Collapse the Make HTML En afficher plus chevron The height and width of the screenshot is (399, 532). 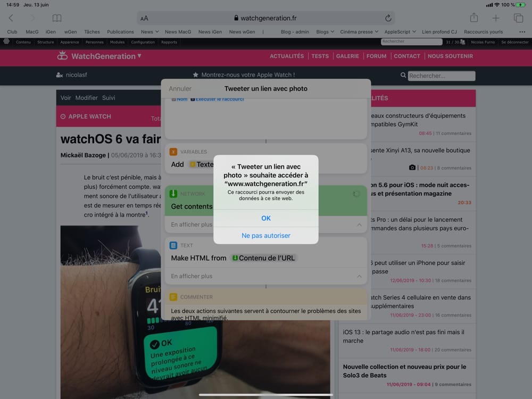(359, 276)
